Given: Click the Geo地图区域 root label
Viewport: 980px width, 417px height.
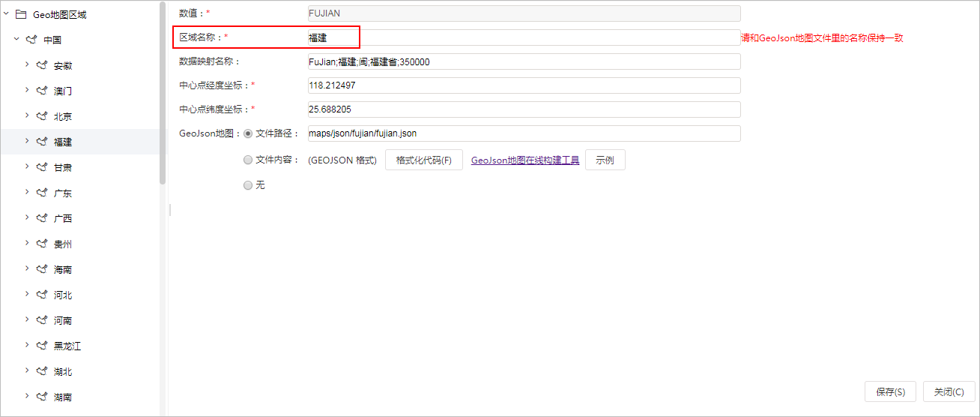Looking at the screenshot, I should click(x=59, y=15).
